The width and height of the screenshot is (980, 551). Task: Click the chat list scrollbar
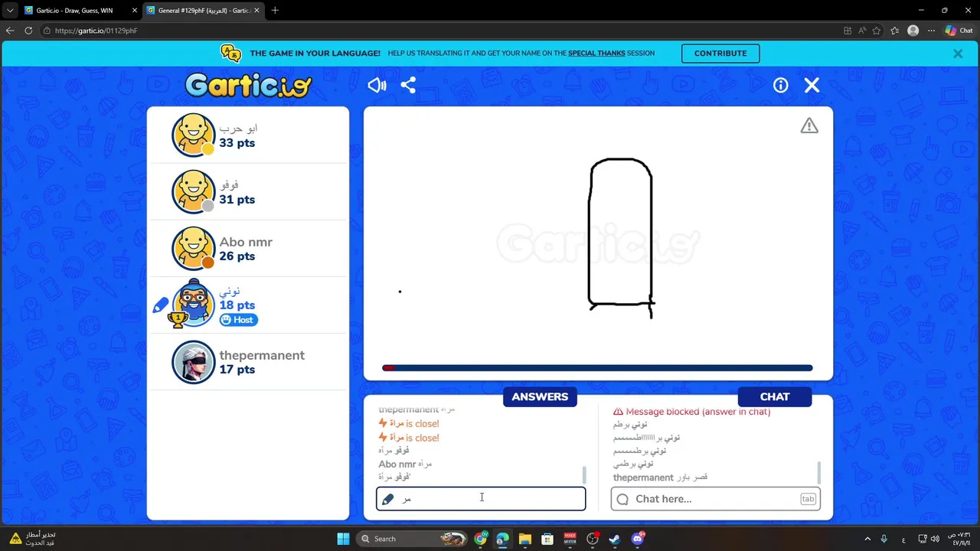(x=819, y=472)
